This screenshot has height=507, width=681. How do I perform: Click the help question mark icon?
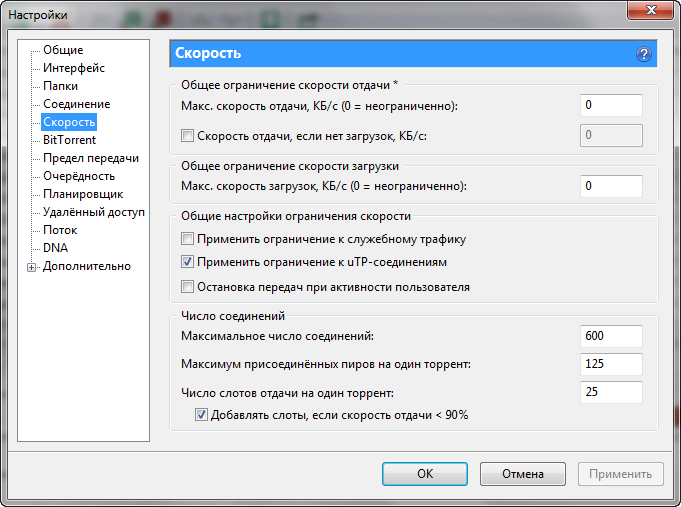(644, 54)
